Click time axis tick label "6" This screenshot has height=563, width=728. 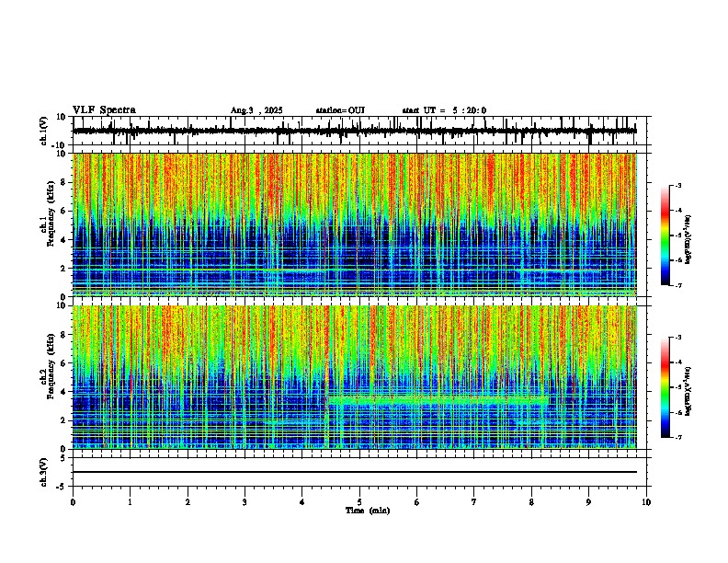point(417,502)
